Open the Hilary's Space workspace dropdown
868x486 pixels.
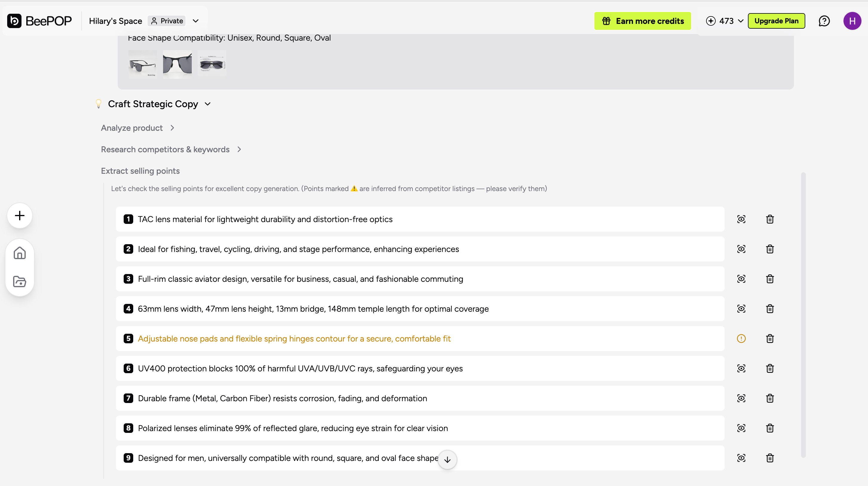click(195, 21)
